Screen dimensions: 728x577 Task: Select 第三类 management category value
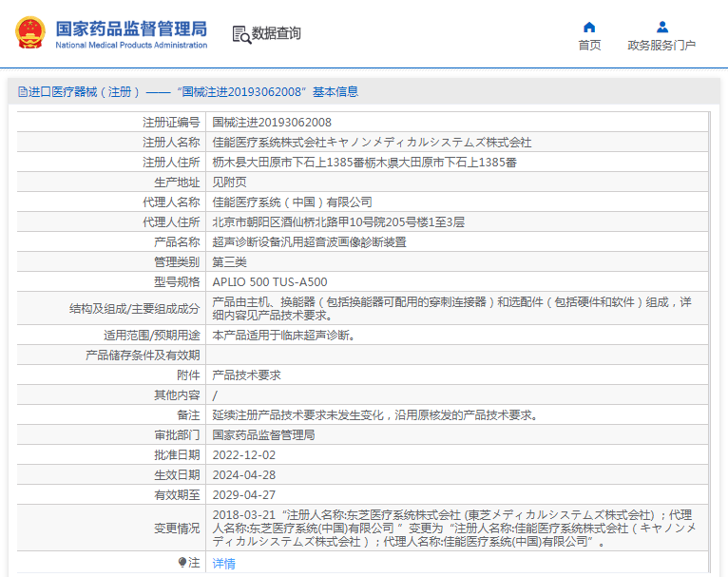(x=229, y=261)
